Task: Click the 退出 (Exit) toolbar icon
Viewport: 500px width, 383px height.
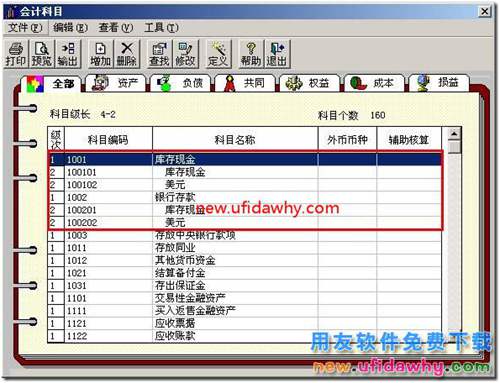Action: [277, 54]
